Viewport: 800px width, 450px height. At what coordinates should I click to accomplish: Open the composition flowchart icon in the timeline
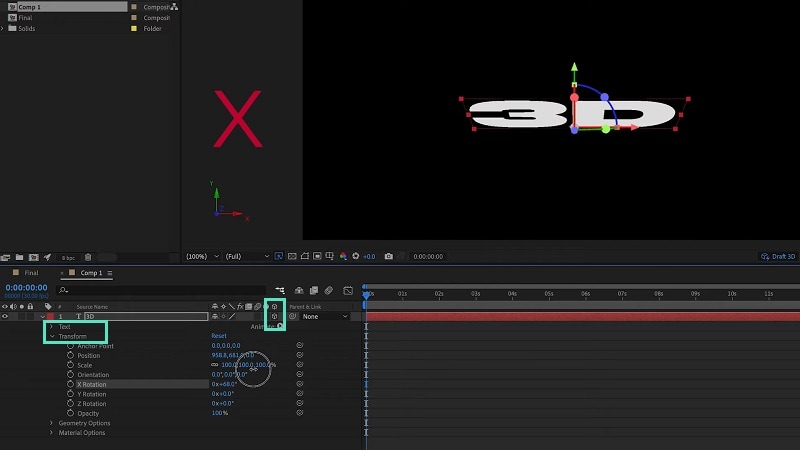tap(280, 290)
